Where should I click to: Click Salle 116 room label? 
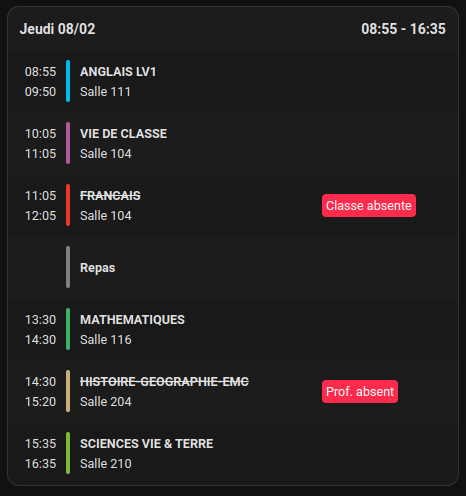tap(106, 340)
